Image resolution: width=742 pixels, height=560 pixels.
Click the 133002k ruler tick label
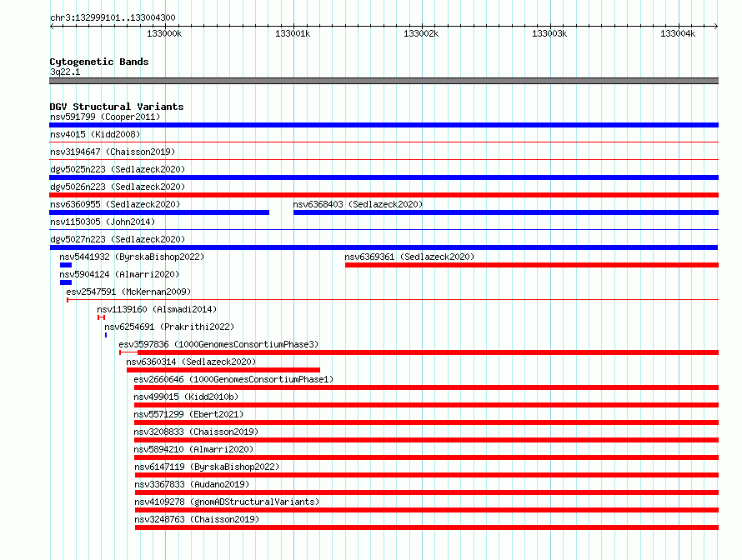click(x=421, y=33)
